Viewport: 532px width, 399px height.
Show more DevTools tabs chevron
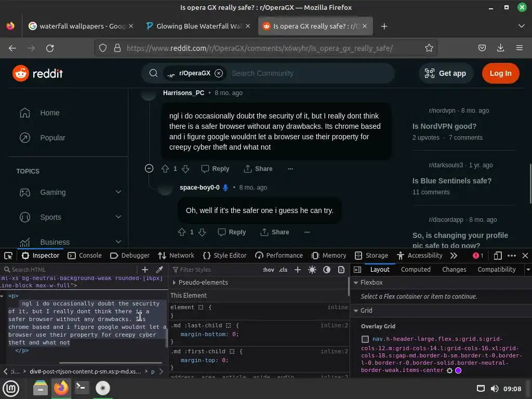coord(454,256)
